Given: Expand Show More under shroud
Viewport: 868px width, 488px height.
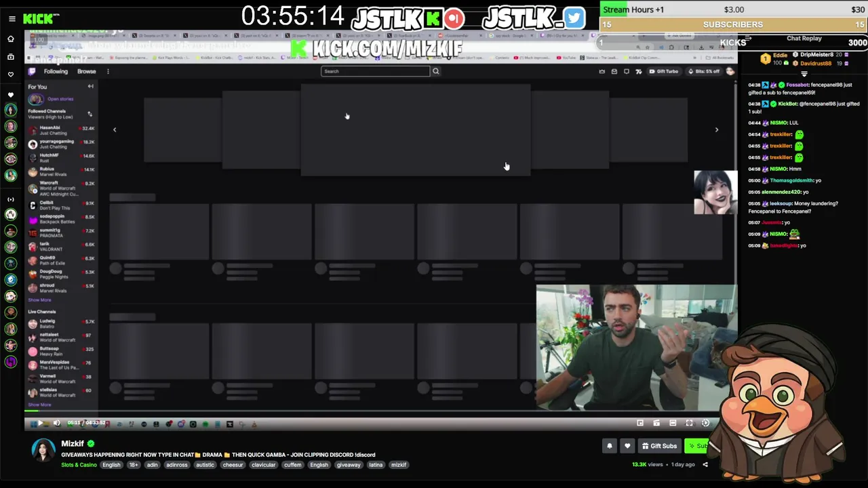Looking at the screenshot, I should [39, 300].
